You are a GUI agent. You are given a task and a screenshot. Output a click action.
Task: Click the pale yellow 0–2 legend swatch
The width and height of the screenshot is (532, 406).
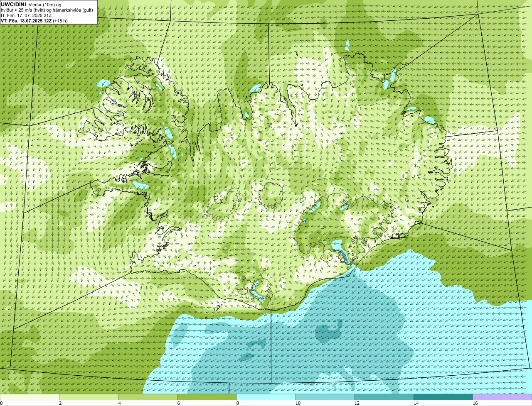30,397
